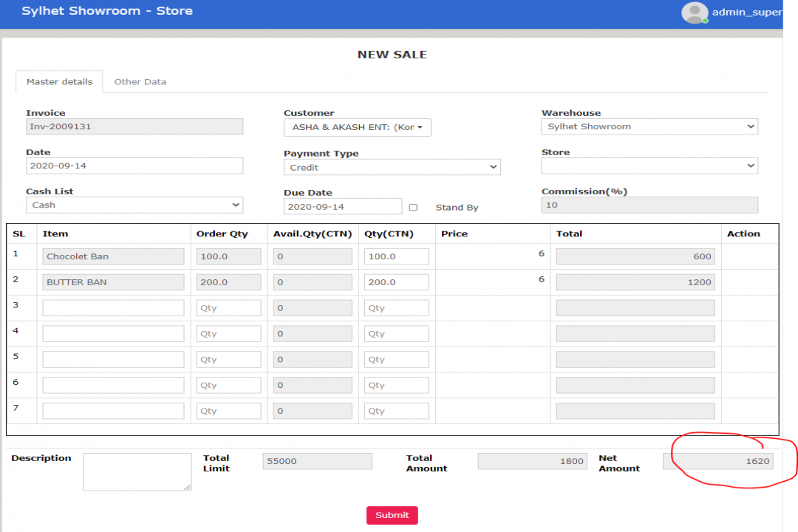Edit Qty(CTN) for Chocolet Ban row
Image resolution: width=798 pixels, height=532 pixels.
pos(396,256)
